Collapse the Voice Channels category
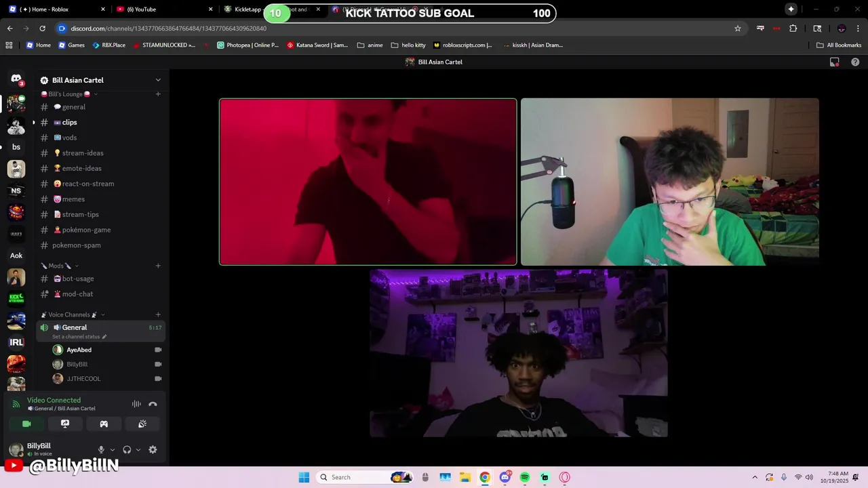This screenshot has width=868, height=488. pos(73,314)
